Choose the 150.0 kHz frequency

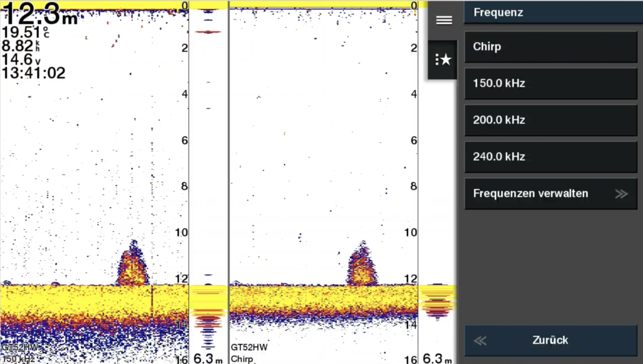point(550,83)
